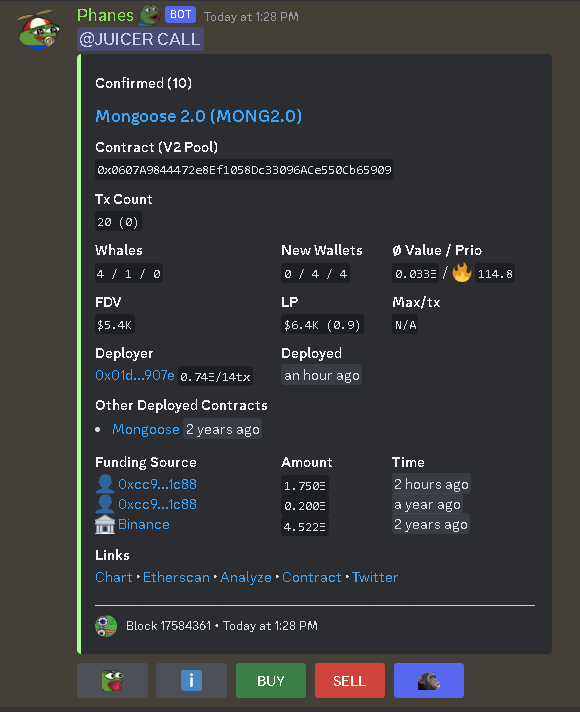Open the deployer address 0x01d...907e
The height and width of the screenshot is (712, 580).
(x=135, y=376)
